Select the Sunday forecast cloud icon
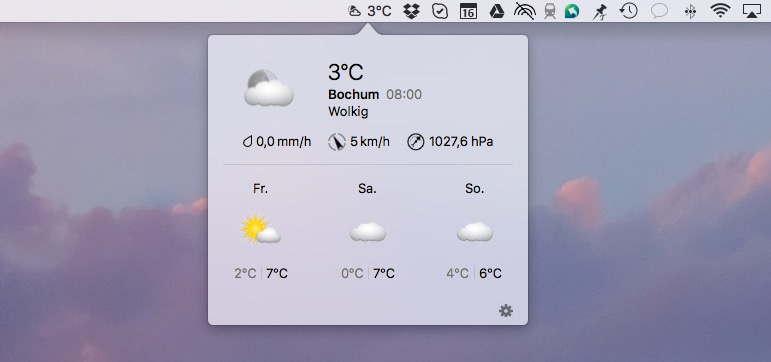The width and height of the screenshot is (771, 362). click(x=475, y=232)
